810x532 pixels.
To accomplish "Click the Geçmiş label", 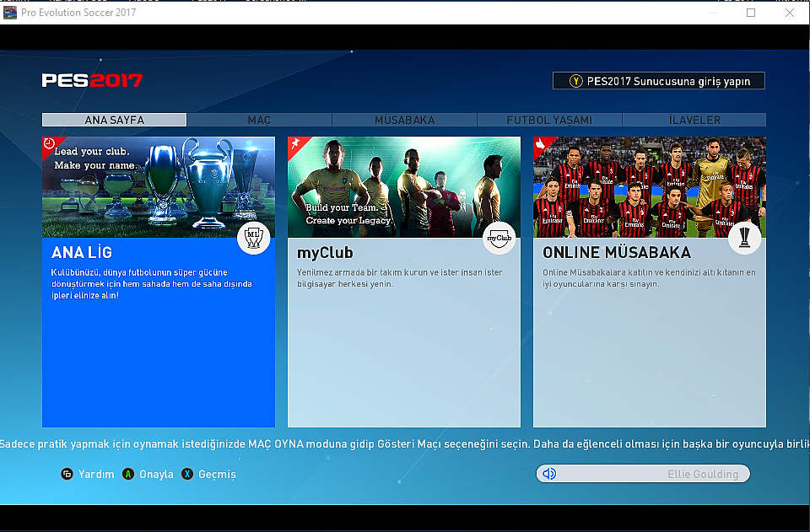I will tap(217, 474).
